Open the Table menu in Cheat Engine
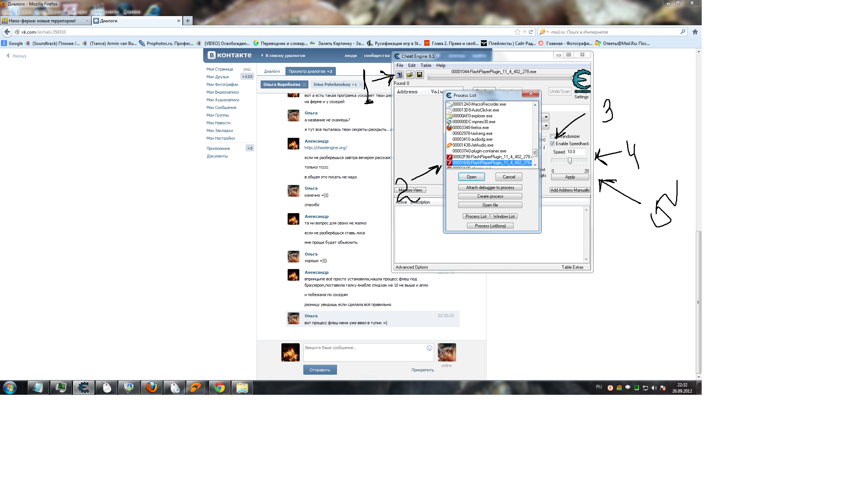 (x=426, y=65)
